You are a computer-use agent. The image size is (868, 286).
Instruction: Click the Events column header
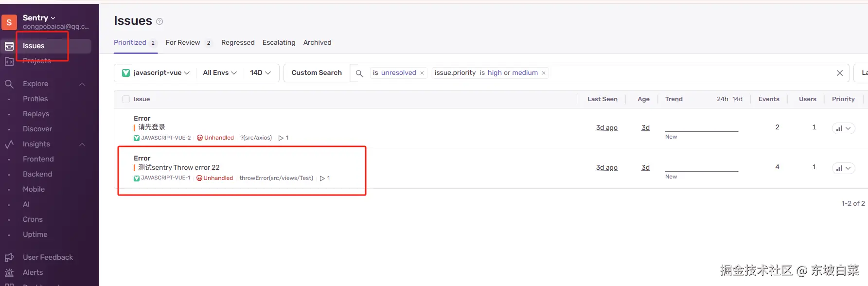click(769, 99)
